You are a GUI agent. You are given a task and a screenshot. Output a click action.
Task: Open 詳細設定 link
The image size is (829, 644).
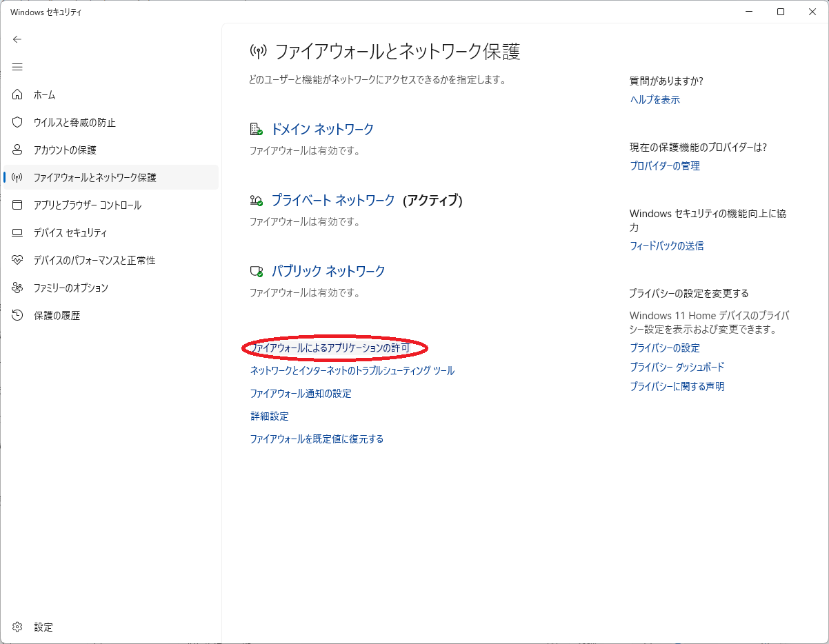tap(270, 416)
